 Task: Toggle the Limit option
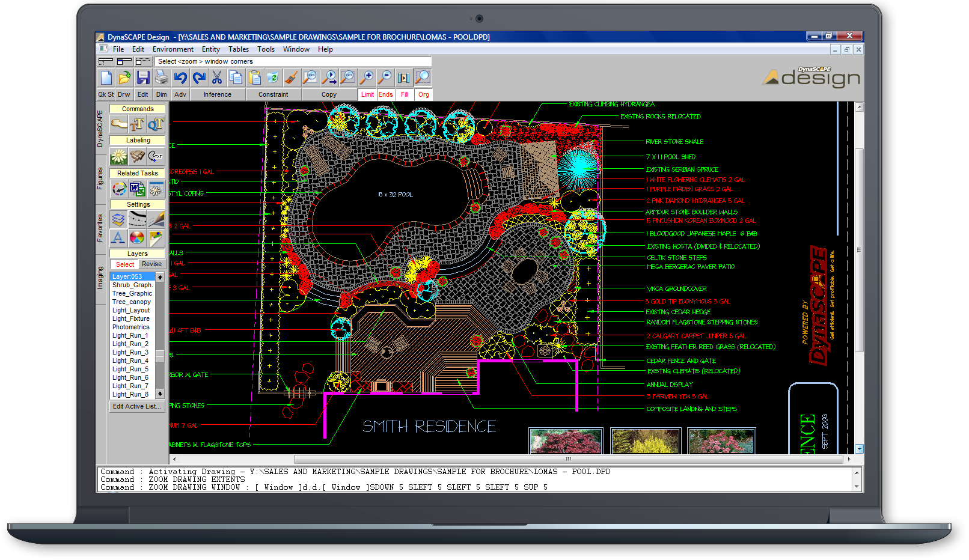pyautogui.click(x=367, y=94)
